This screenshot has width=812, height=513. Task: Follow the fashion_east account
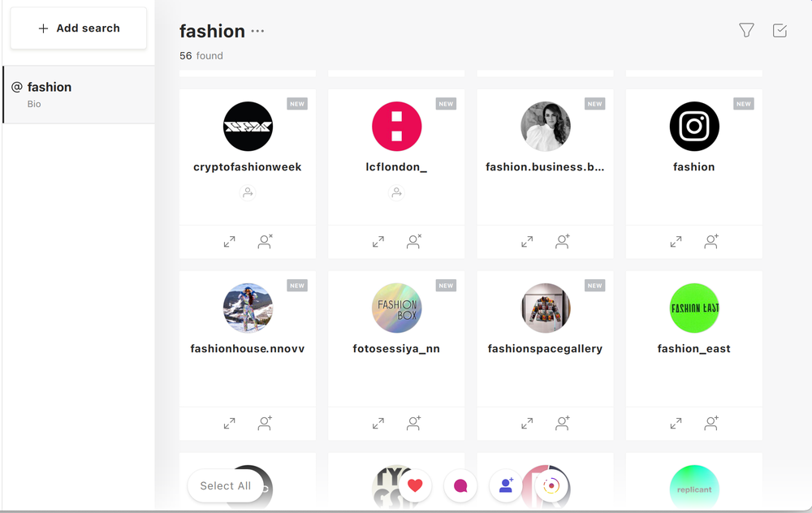pos(711,424)
